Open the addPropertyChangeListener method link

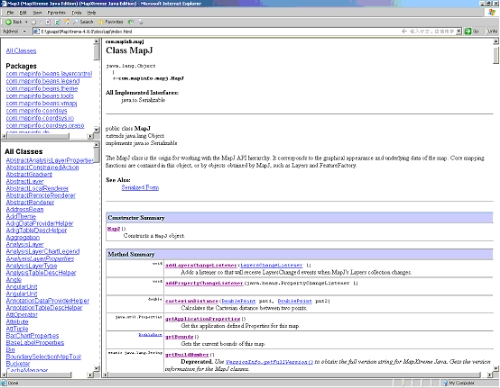point(204,283)
